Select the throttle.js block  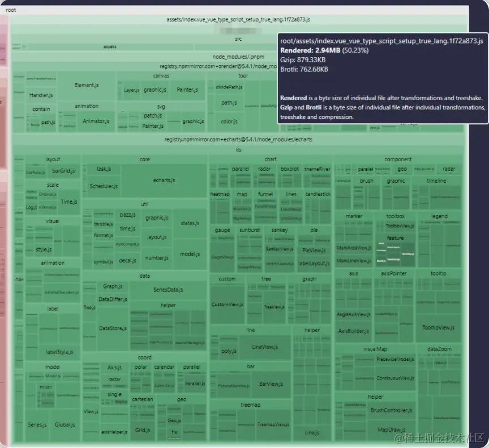[x=103, y=224]
